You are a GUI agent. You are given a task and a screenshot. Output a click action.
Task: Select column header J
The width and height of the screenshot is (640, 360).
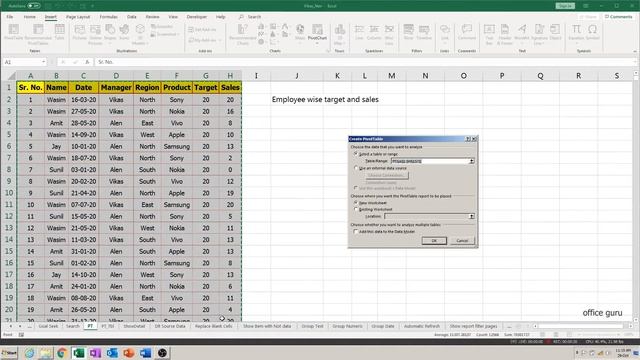point(297,76)
